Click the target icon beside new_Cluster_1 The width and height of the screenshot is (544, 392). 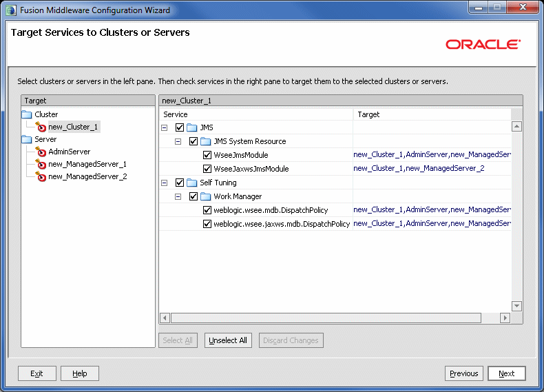point(41,127)
